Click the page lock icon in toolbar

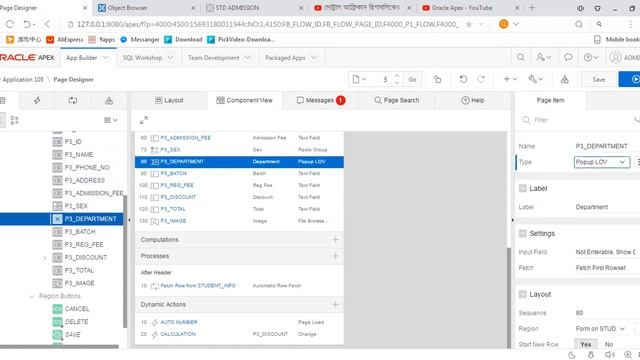(x=438, y=79)
